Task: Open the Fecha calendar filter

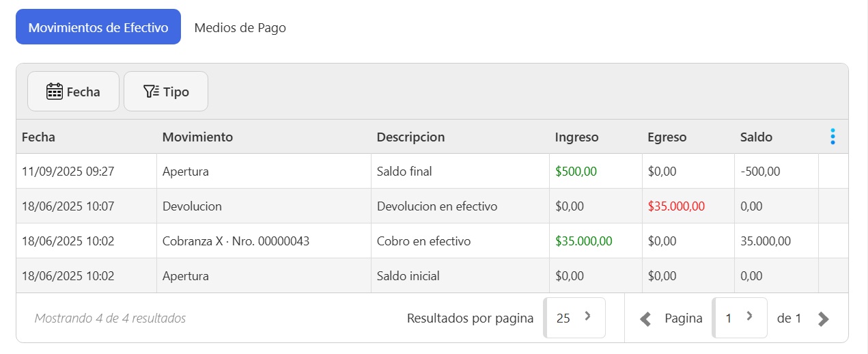Action: point(73,91)
